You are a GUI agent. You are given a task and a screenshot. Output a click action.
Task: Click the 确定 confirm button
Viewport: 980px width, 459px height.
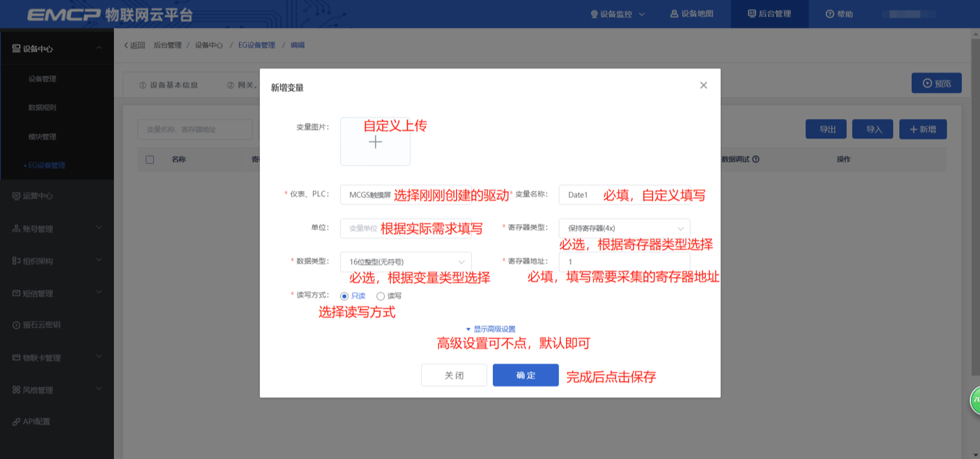tap(526, 375)
